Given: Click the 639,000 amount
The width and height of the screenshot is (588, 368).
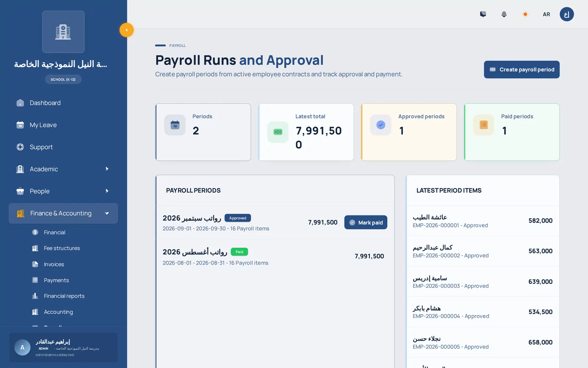Looking at the screenshot, I should point(540,282).
